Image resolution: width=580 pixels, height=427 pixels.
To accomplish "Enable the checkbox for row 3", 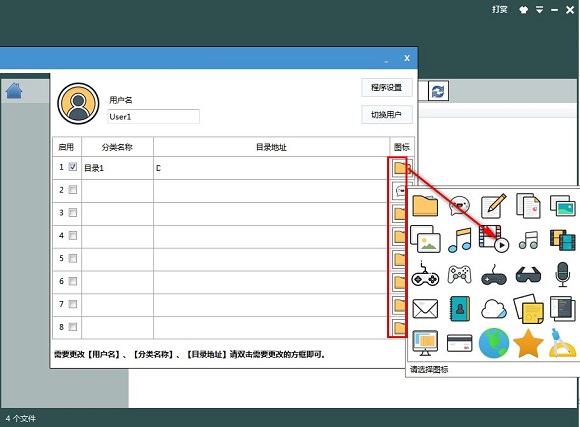I will point(73,213).
